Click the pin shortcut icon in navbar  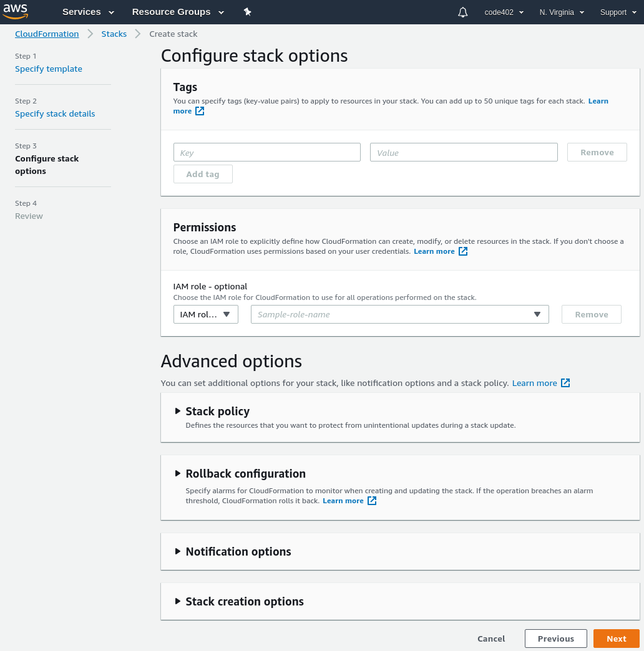pyautogui.click(x=248, y=12)
